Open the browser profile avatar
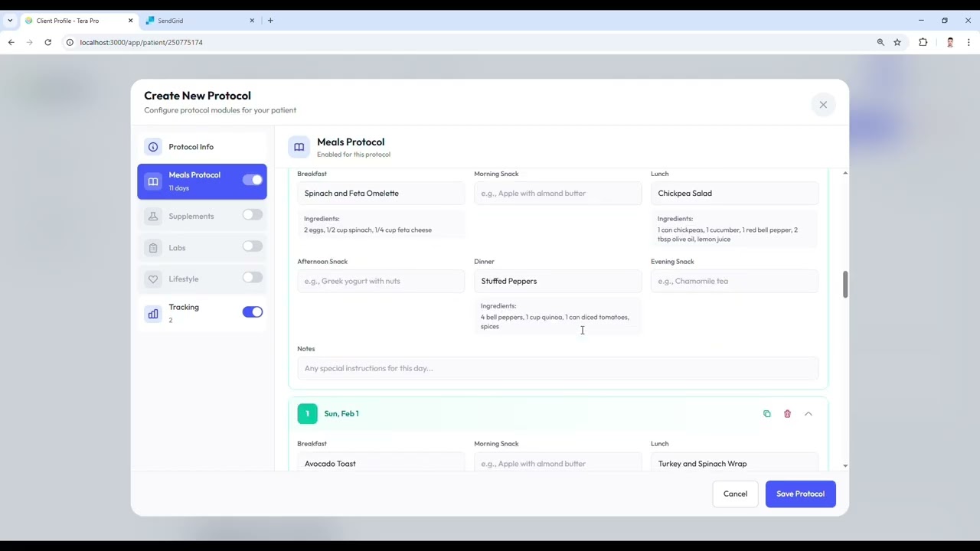Image resolution: width=980 pixels, height=551 pixels. pyautogui.click(x=950, y=42)
